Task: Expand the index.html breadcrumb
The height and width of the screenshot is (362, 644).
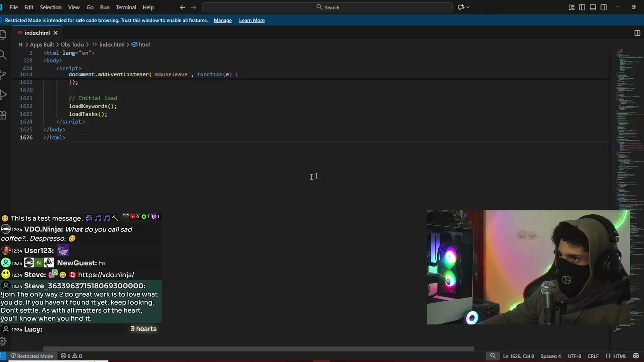Action: click(108, 45)
